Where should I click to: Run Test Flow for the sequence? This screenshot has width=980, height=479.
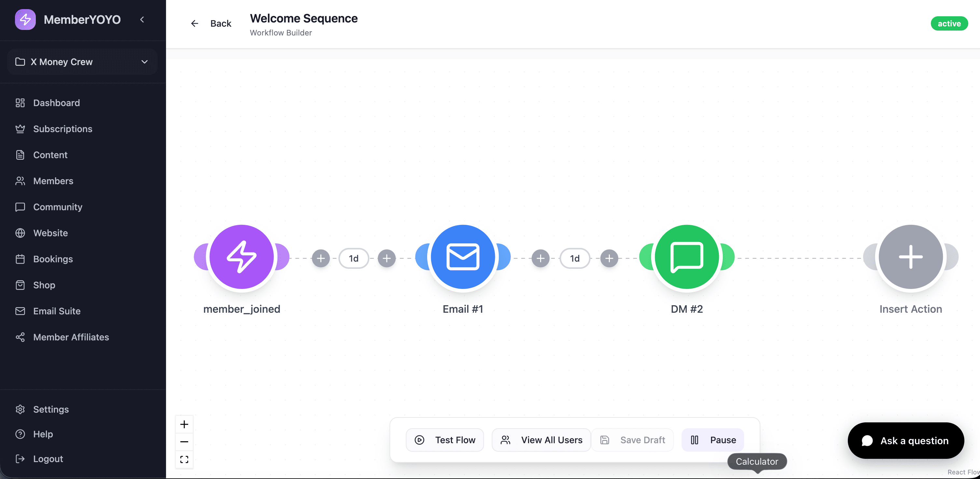point(445,440)
